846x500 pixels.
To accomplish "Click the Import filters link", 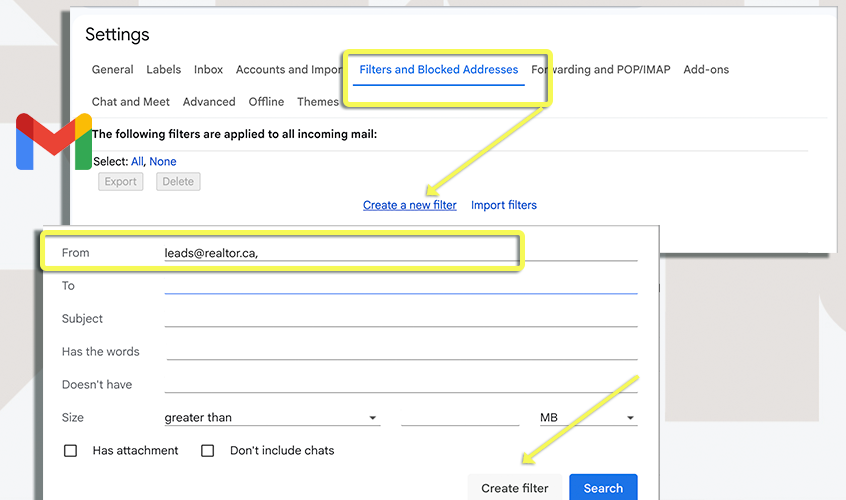I will pos(503,205).
